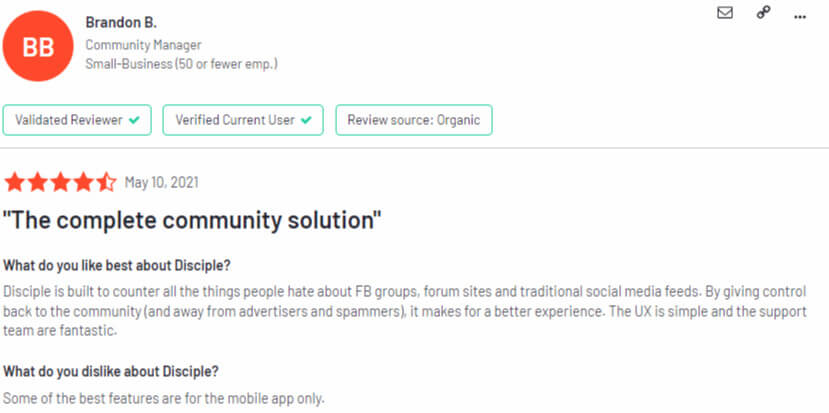
Task: Open "The complete community solution" review title
Action: 192,219
